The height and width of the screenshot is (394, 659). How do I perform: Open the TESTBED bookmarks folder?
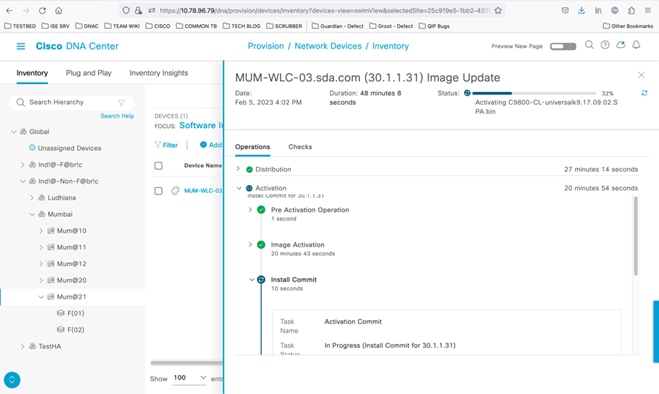[20, 26]
